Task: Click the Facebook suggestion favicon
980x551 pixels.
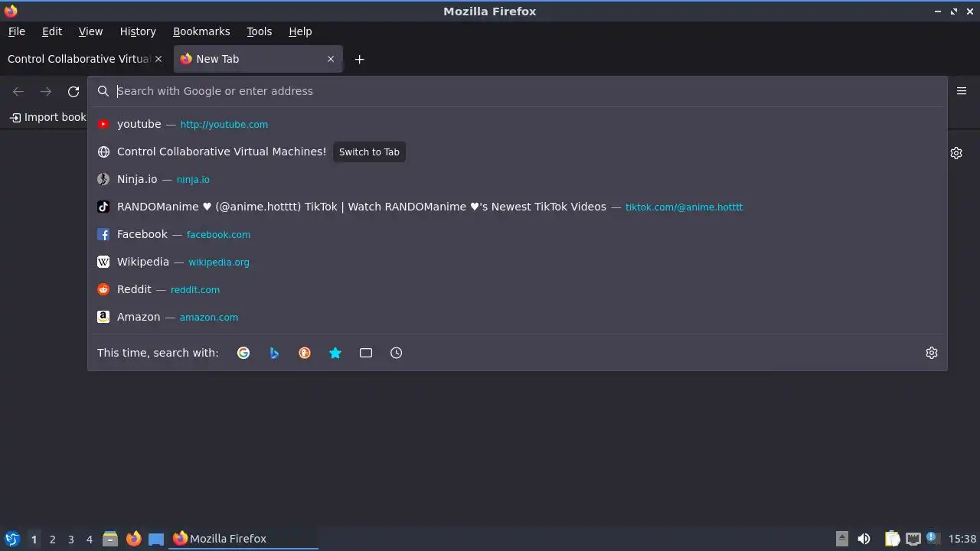Action: 103,234
